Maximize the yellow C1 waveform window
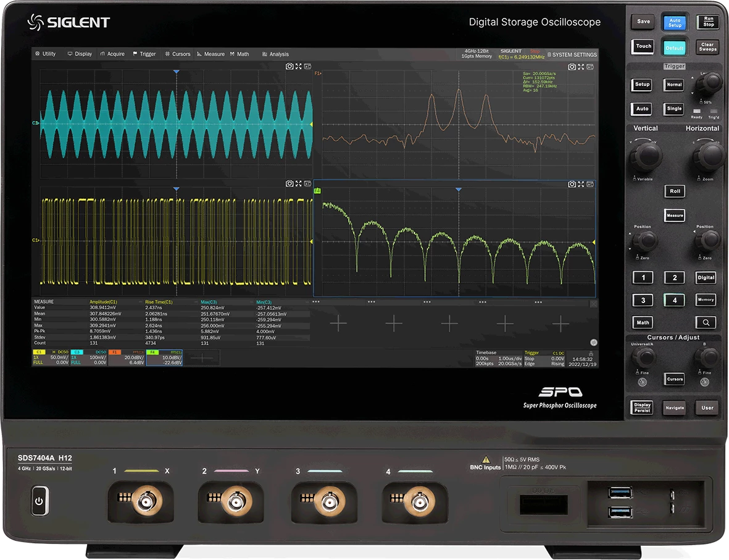Screen dimensions: 729x560 coord(299,184)
